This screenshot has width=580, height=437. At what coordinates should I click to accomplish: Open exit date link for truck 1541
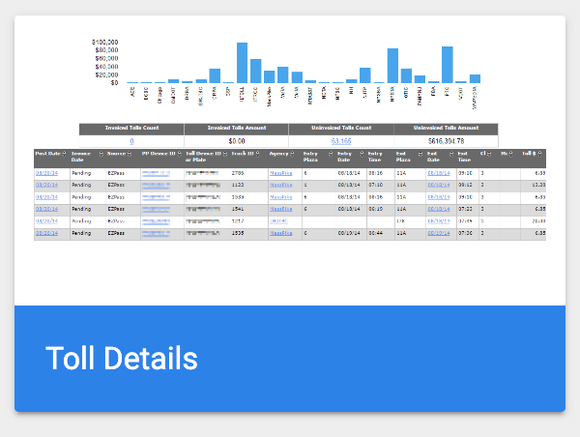tap(439, 209)
